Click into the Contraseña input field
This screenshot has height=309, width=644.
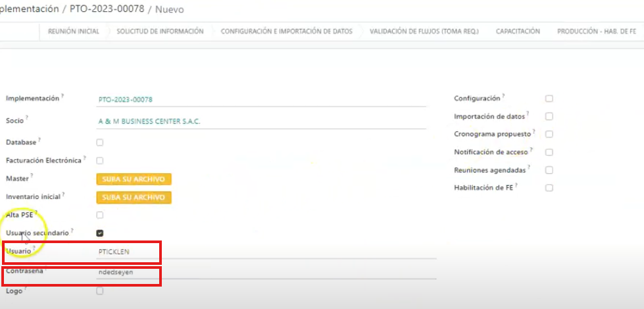[x=128, y=272]
